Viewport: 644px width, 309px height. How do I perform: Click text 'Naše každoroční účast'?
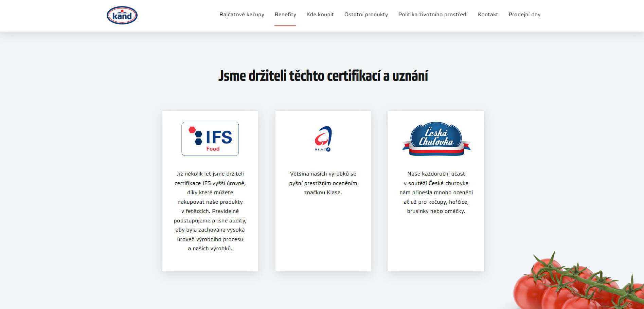[436, 174]
